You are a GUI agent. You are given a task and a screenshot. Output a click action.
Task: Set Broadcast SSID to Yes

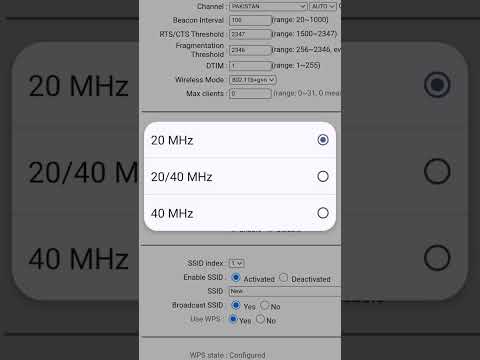pos(236,305)
